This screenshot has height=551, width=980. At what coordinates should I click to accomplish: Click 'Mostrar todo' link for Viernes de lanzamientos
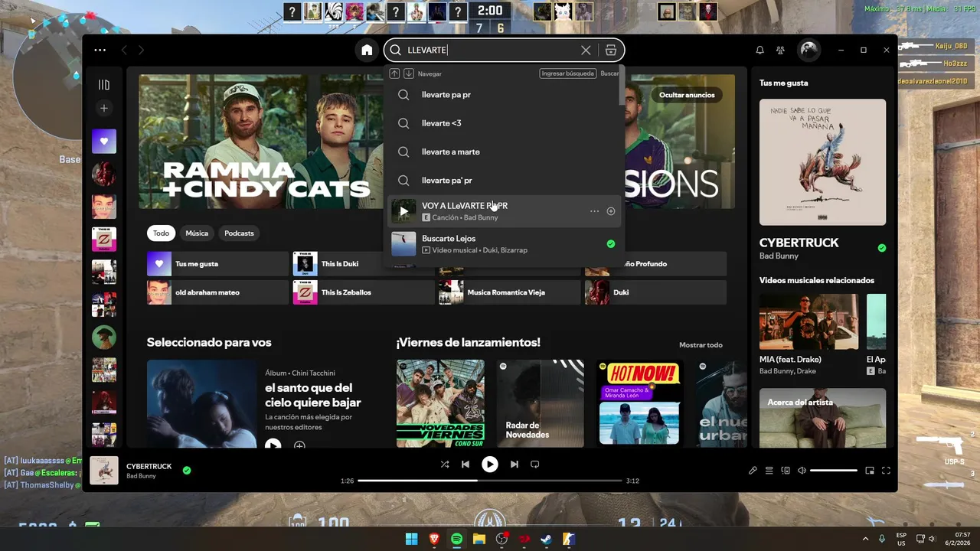tap(701, 345)
